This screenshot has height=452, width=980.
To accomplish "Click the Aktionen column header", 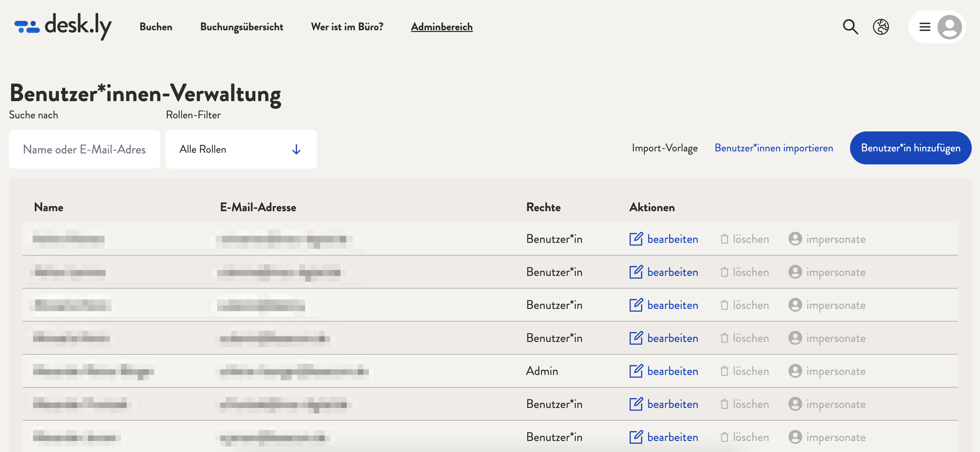I will [x=652, y=207].
